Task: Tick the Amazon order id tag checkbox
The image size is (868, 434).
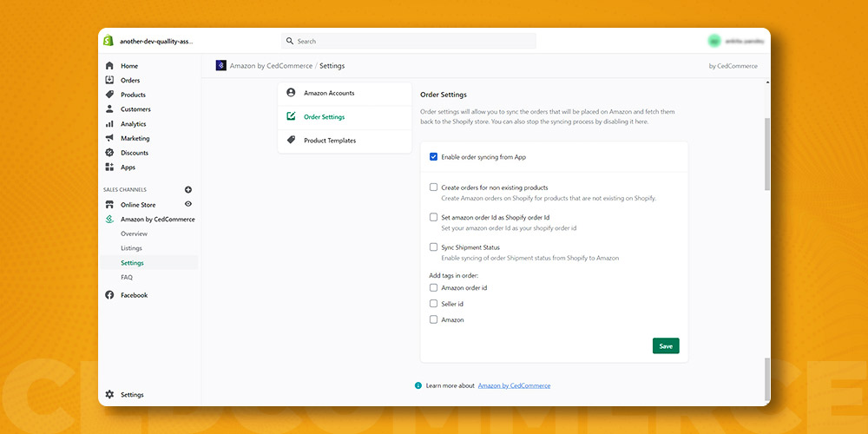Action: [x=433, y=287]
